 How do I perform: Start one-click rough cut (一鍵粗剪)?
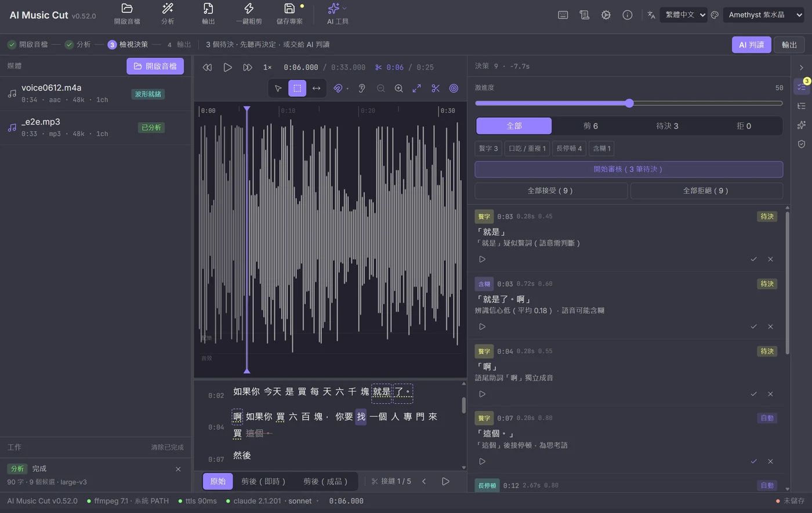click(249, 14)
